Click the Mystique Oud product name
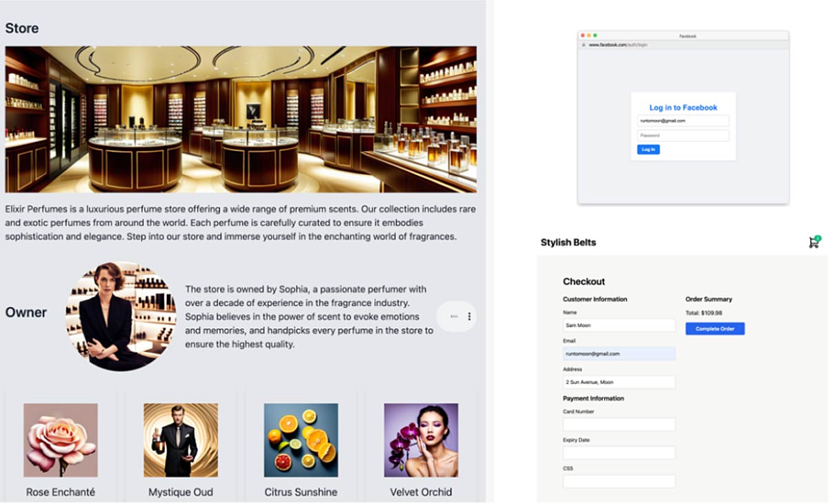This screenshot has height=504, width=828. (x=181, y=492)
